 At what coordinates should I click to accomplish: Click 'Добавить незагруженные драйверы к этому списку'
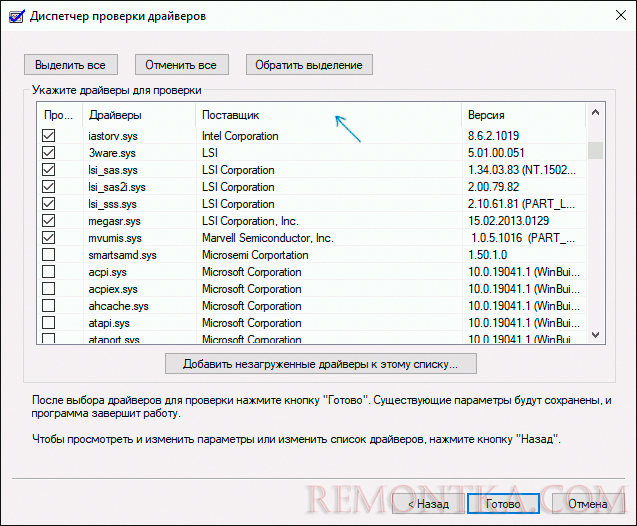321,364
